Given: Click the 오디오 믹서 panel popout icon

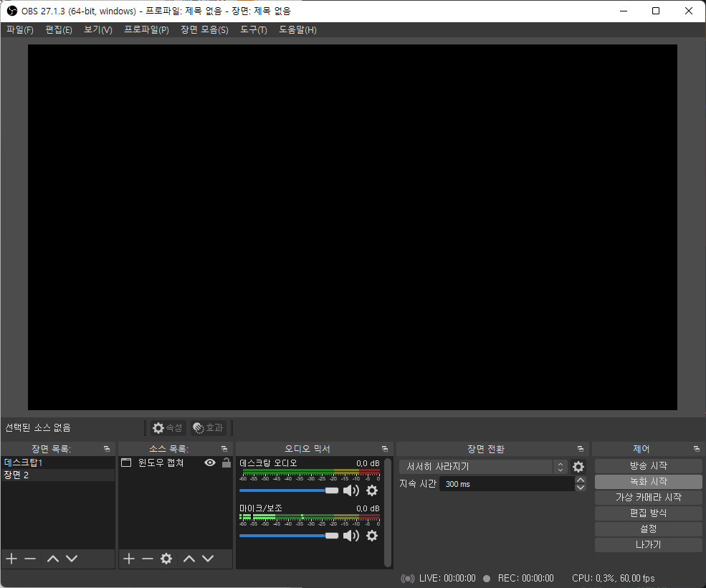Looking at the screenshot, I should point(385,448).
